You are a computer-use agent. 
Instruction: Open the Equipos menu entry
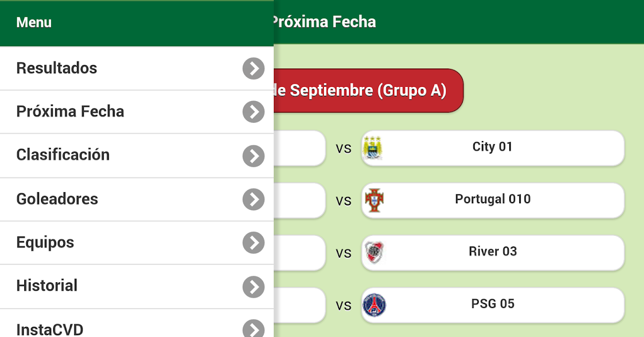(137, 243)
